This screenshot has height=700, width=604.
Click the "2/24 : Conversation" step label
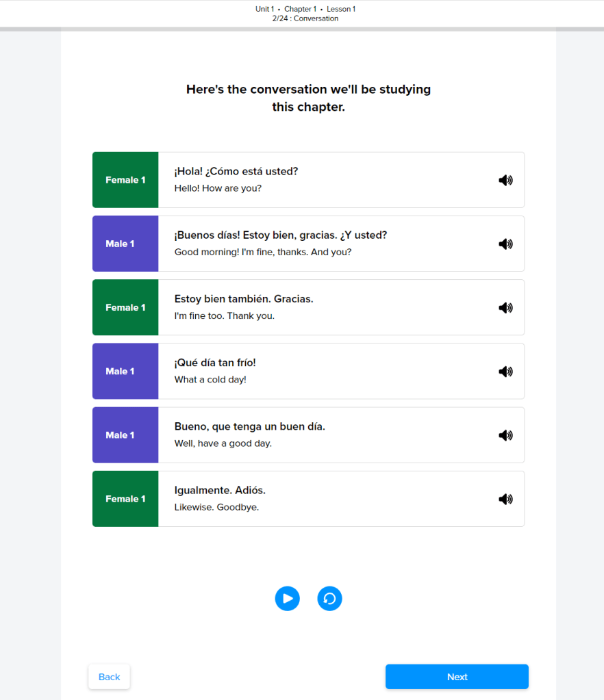(305, 18)
